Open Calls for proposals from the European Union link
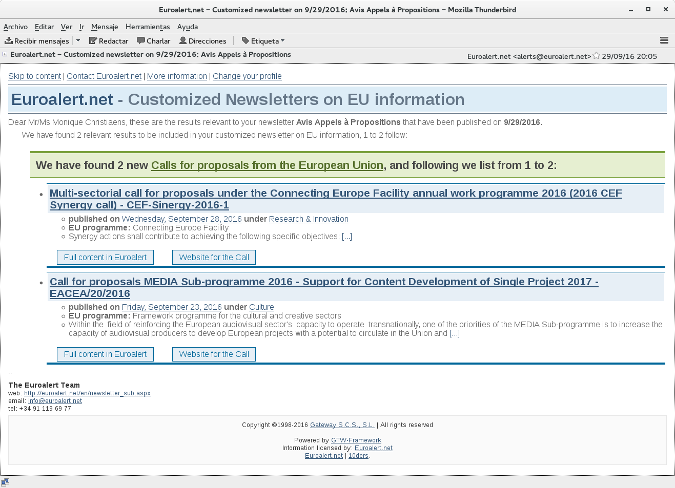Viewport: 675px width, 488px height. [x=267, y=165]
